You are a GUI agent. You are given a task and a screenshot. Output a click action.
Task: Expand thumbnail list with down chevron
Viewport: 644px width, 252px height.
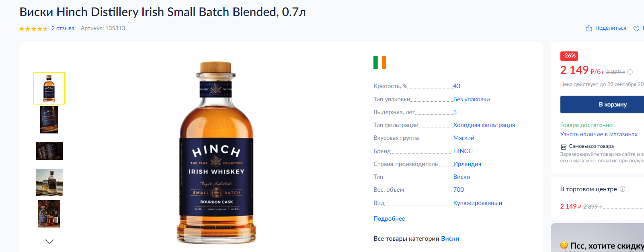(x=49, y=242)
